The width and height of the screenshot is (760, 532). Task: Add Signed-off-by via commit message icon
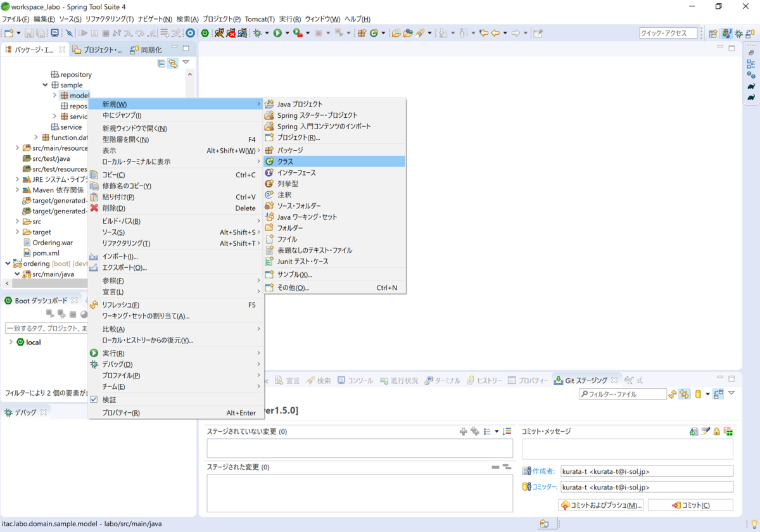click(x=705, y=431)
